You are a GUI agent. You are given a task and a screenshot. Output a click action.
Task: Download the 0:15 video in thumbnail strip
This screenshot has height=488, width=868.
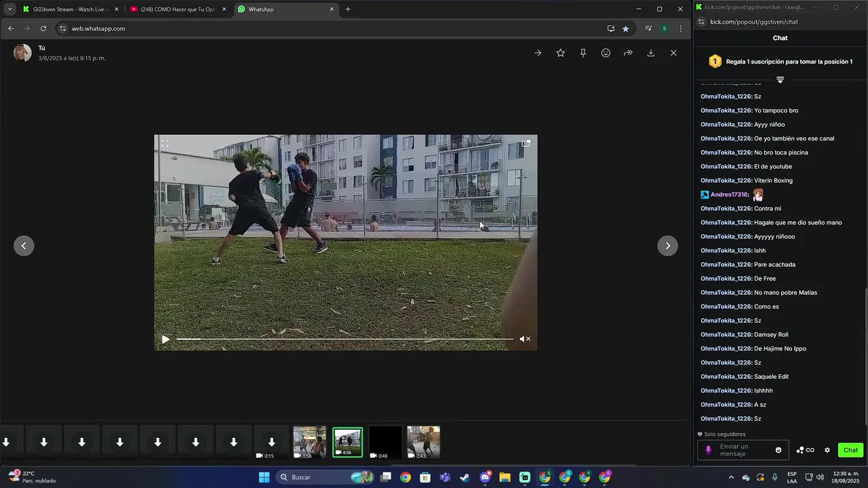pyautogui.click(x=271, y=442)
